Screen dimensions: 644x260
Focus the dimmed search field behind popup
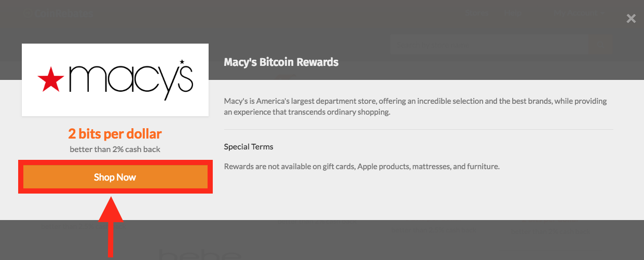[489, 45]
